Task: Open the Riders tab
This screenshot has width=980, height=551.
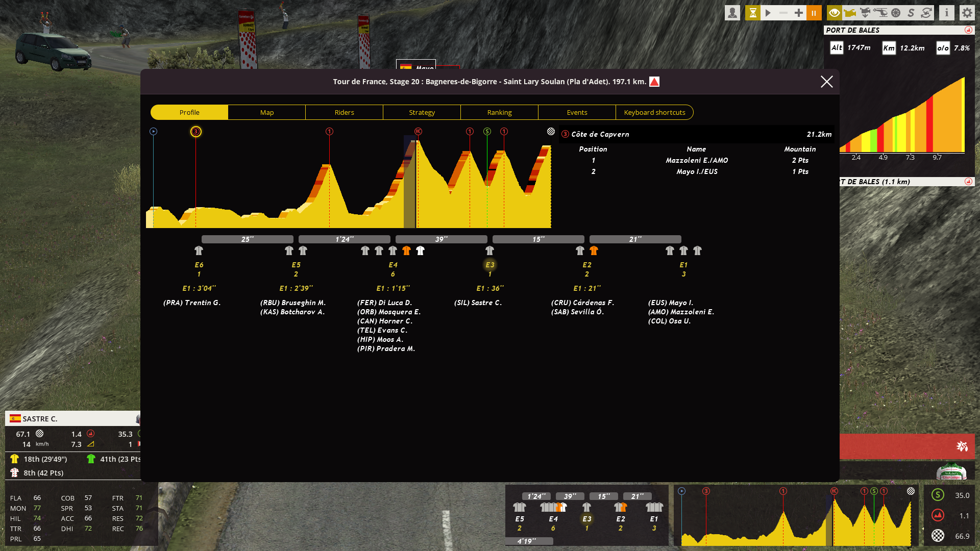Action: [x=345, y=112]
